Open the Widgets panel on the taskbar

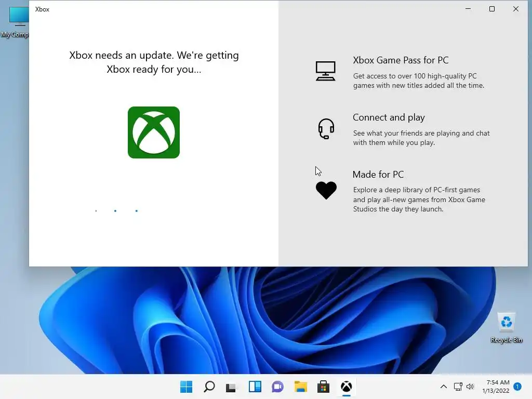255,387
